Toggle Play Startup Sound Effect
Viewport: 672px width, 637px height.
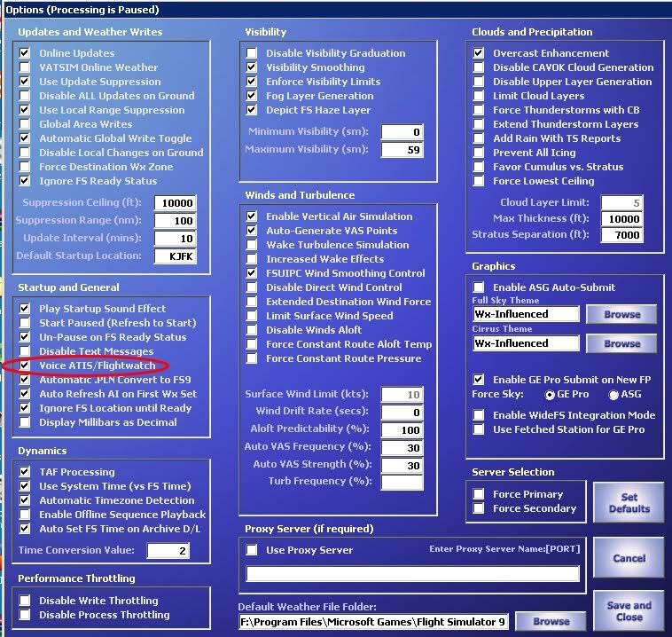tap(25, 309)
